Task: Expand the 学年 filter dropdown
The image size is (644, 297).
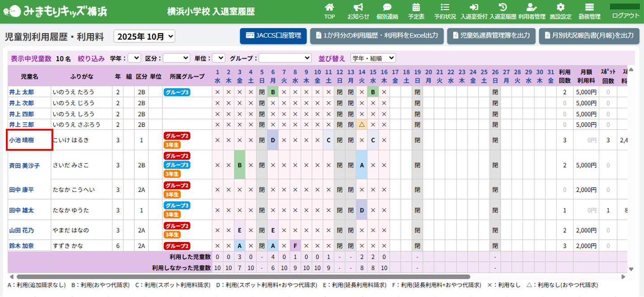Action: pyautogui.click(x=134, y=58)
